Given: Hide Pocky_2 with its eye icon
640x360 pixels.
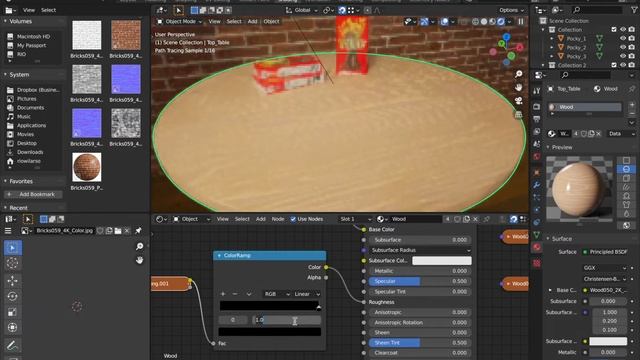Looking at the screenshot, I should [623, 47].
